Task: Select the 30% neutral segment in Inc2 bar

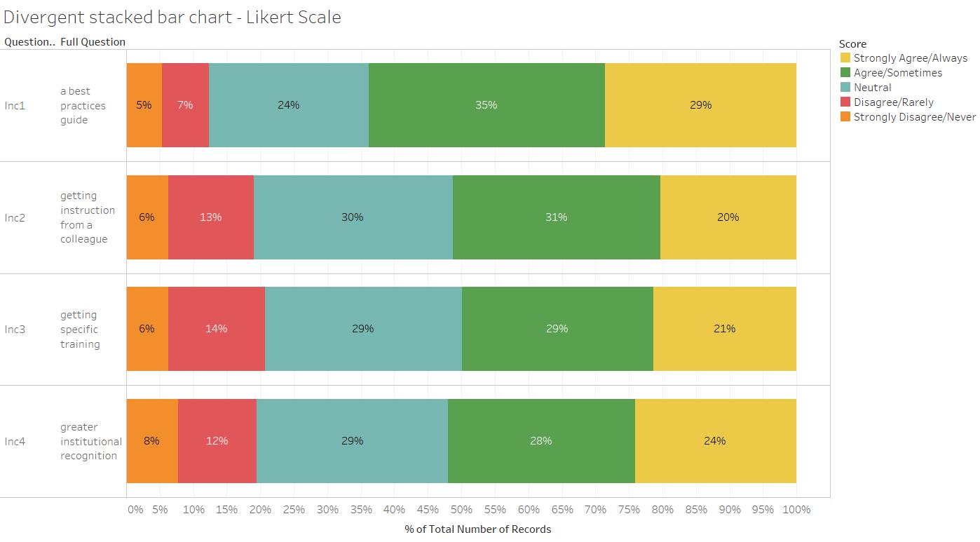Action: tap(353, 217)
